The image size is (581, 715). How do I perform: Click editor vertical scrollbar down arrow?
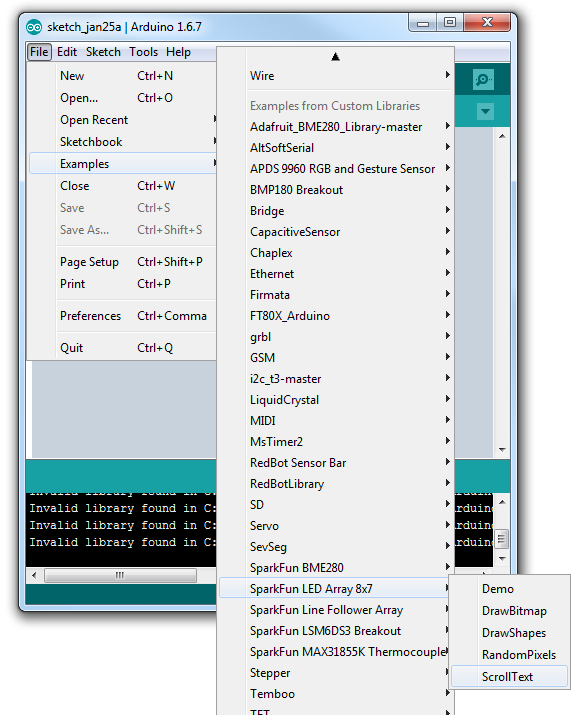click(x=502, y=449)
